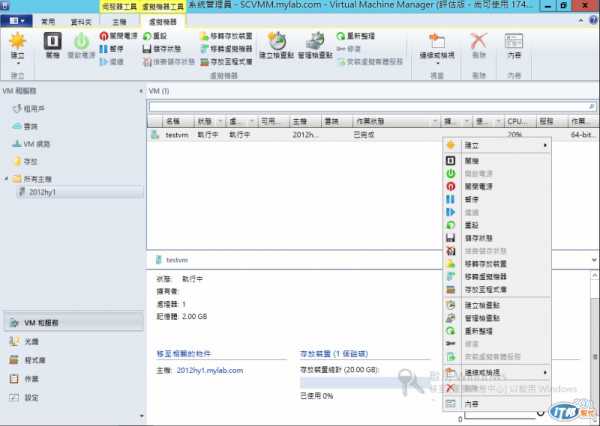The image size is (600, 426).
Task: Choose 關機 in the context menu
Action: coord(496,161)
